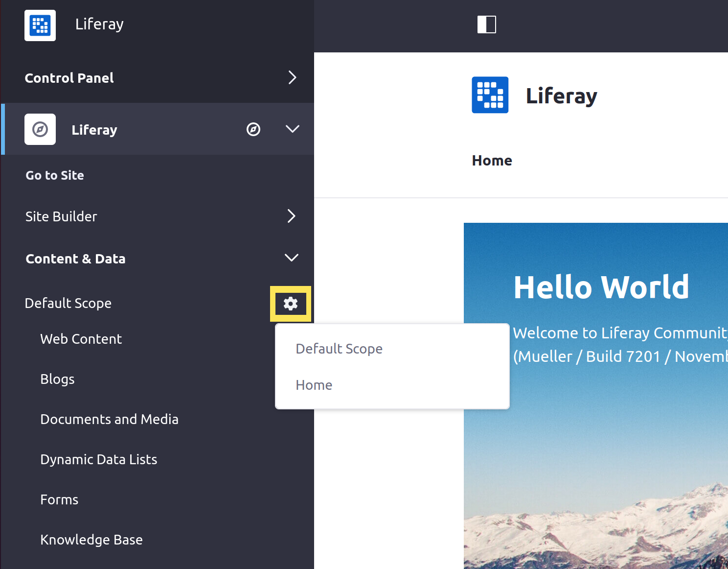Click the Hello World heading

602,287
